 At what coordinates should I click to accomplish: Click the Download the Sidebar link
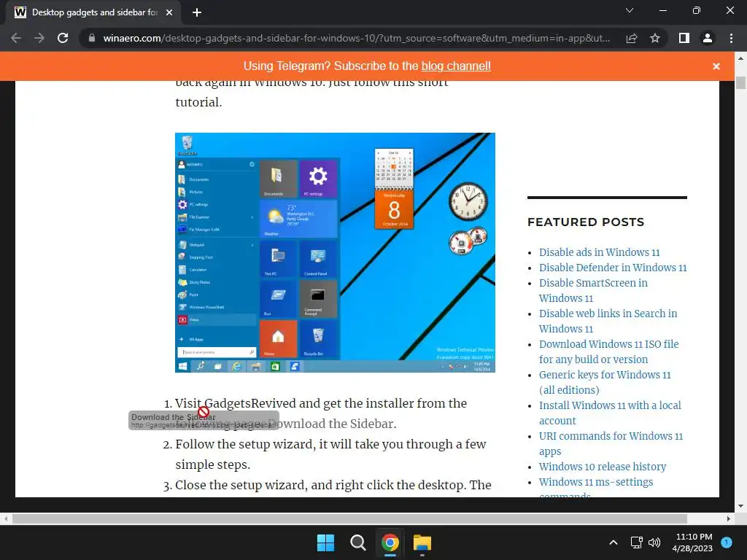(x=332, y=424)
